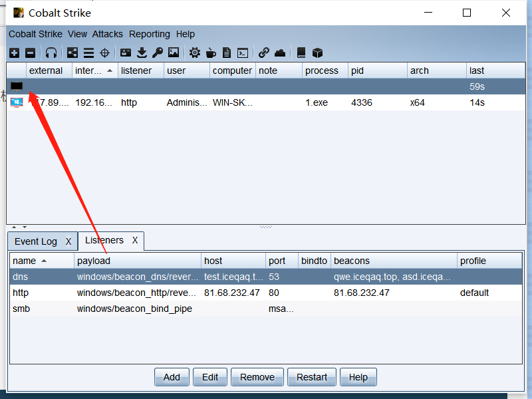Switch to pivot graph view icon

72,53
